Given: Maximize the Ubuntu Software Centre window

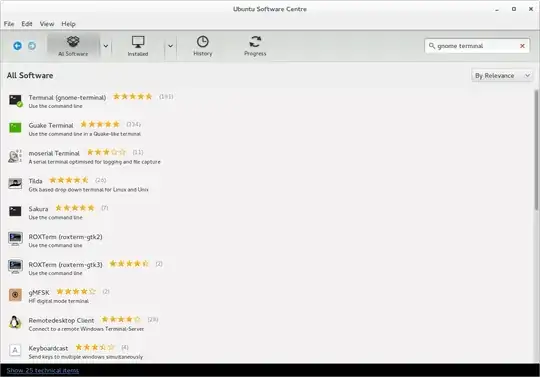Looking at the screenshot, I should pos(514,9).
